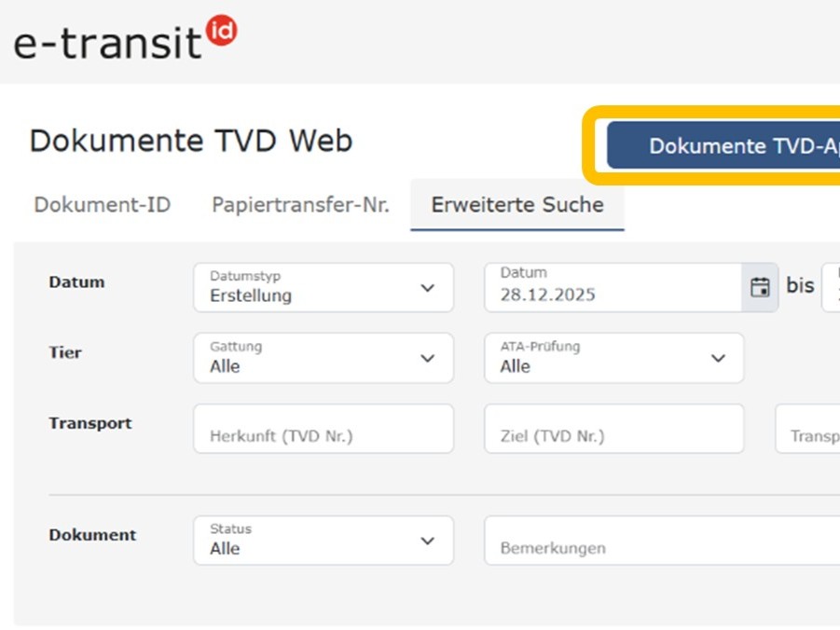The height and width of the screenshot is (630, 840).
Task: Focus the Ziel (TVD Nr.) field
Action: (x=613, y=429)
